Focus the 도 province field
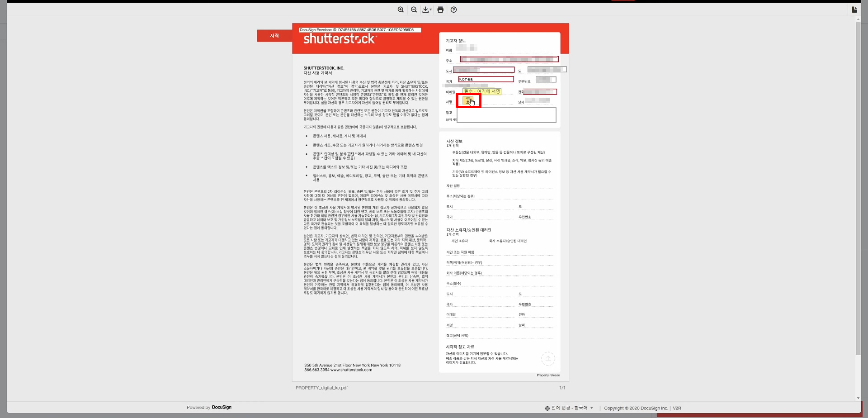 click(x=547, y=70)
